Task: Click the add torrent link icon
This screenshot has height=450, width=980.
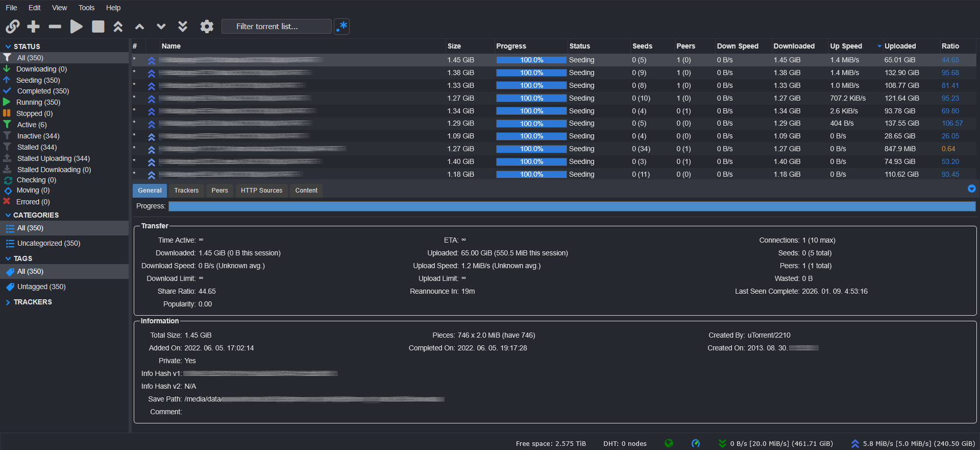Action: [12, 27]
